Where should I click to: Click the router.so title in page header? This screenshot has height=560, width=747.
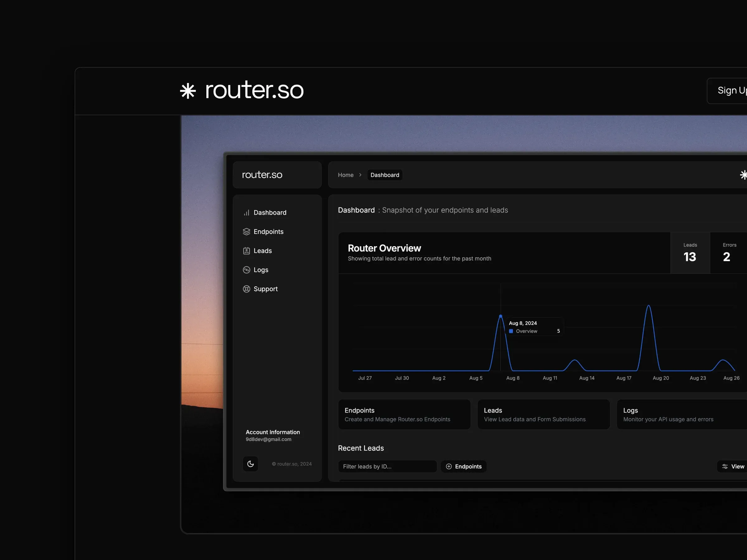(254, 90)
